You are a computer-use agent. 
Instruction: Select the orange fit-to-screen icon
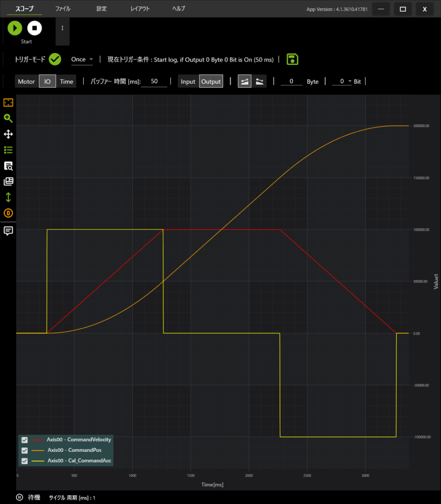8,102
